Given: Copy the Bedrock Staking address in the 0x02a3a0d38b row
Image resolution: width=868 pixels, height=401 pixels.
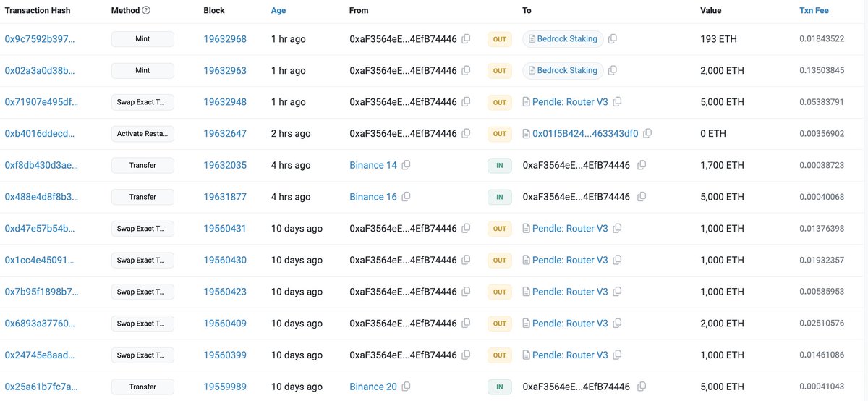Looking at the screenshot, I should click(x=613, y=70).
